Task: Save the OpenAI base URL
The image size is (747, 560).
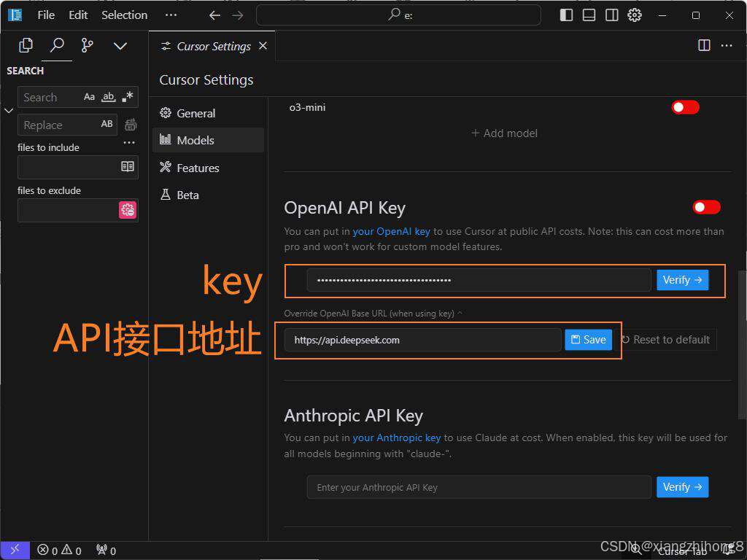Action: pyautogui.click(x=589, y=340)
